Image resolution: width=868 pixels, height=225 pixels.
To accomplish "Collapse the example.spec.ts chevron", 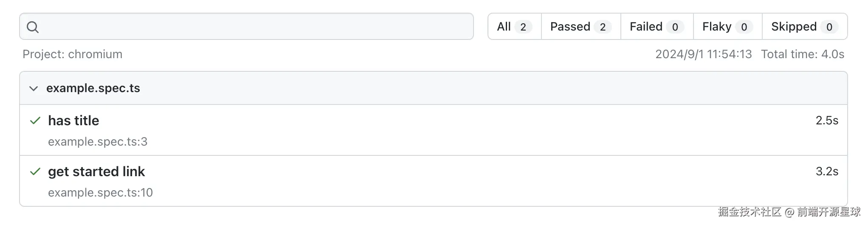I will tap(34, 88).
